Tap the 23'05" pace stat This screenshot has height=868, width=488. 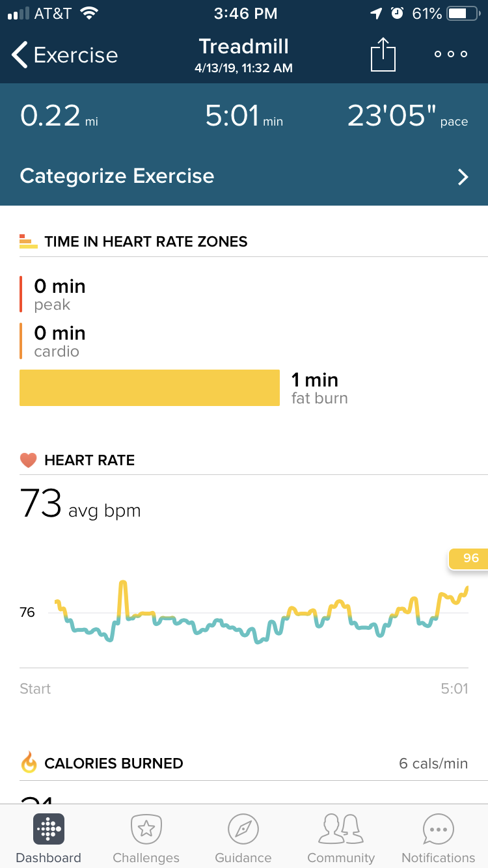pos(407,116)
